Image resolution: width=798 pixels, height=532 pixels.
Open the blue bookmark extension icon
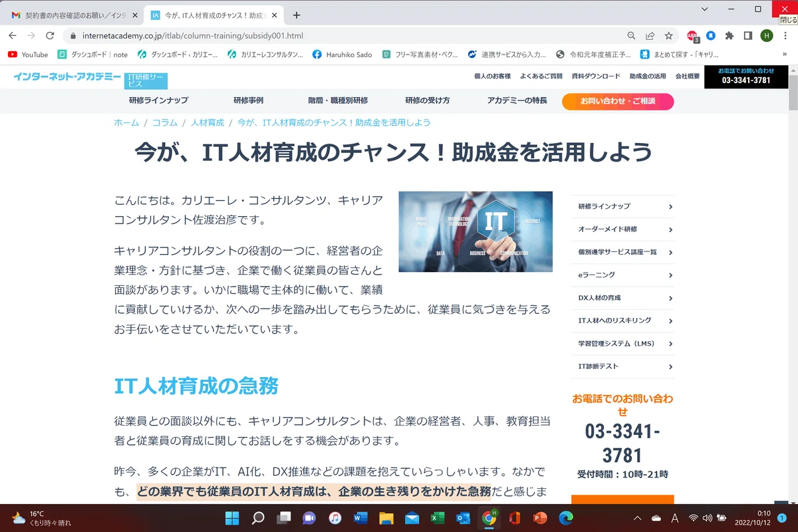711,35
